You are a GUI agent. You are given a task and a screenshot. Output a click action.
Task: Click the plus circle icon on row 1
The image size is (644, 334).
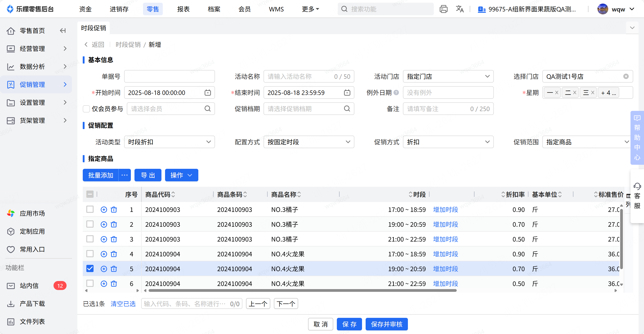click(104, 210)
